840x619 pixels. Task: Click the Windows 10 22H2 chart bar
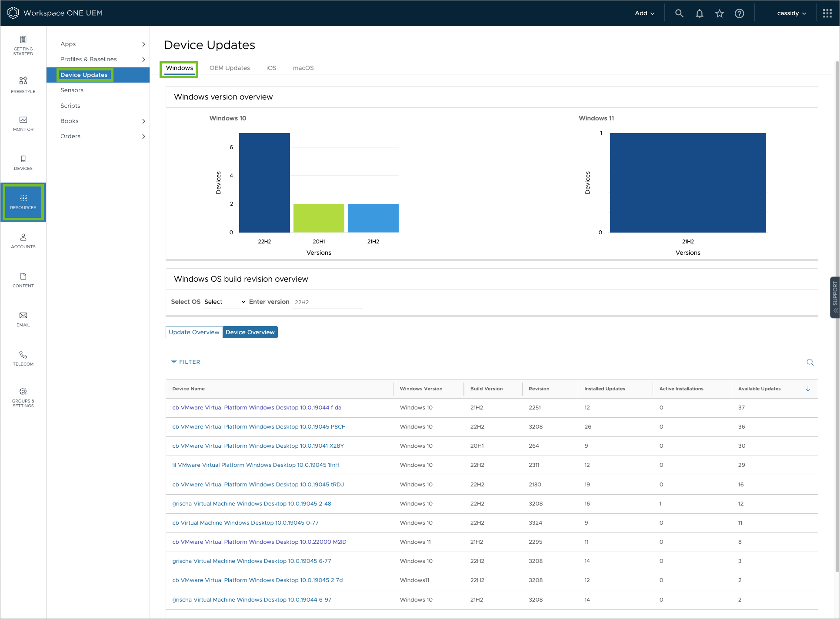pos(264,183)
